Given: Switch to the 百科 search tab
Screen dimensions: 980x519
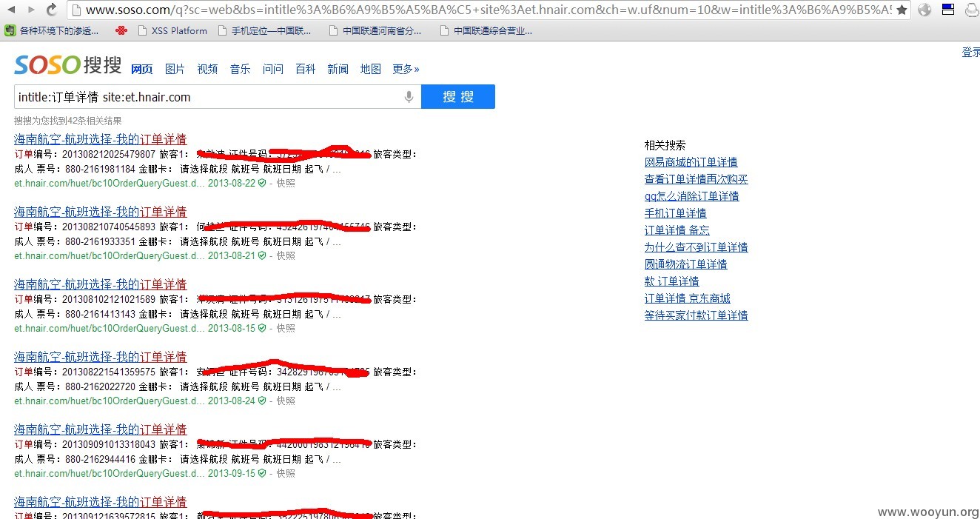Looking at the screenshot, I should [305, 69].
